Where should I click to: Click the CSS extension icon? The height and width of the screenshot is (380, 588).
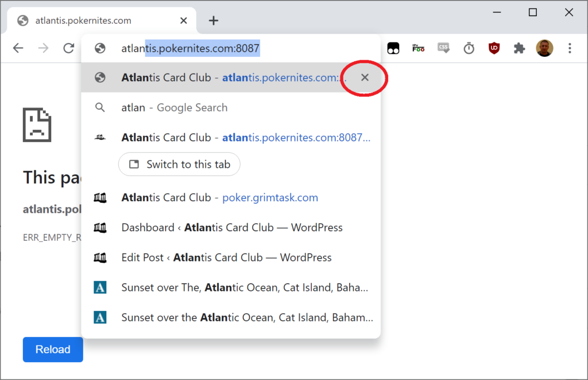click(443, 48)
